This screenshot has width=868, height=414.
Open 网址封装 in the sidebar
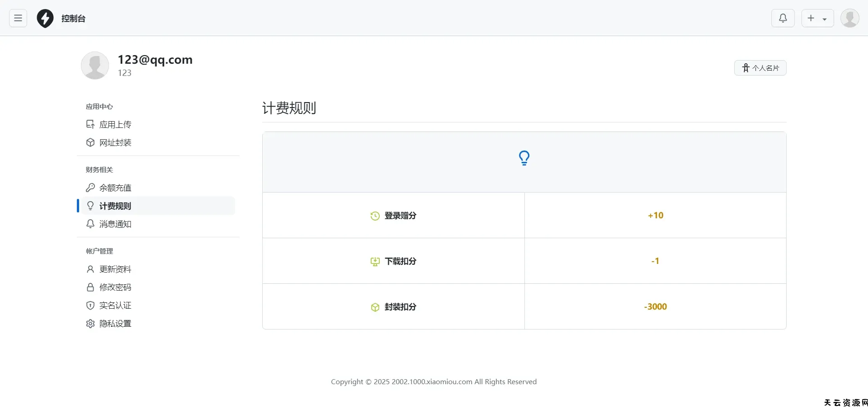(x=115, y=142)
